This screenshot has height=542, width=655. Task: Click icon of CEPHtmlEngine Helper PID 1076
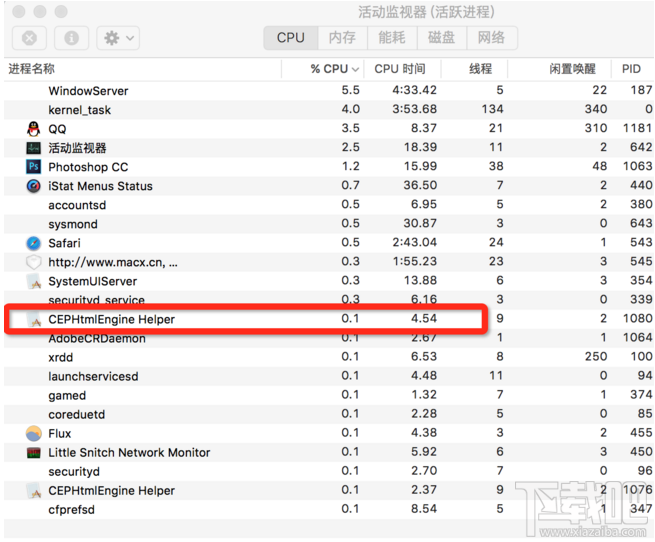(33, 491)
